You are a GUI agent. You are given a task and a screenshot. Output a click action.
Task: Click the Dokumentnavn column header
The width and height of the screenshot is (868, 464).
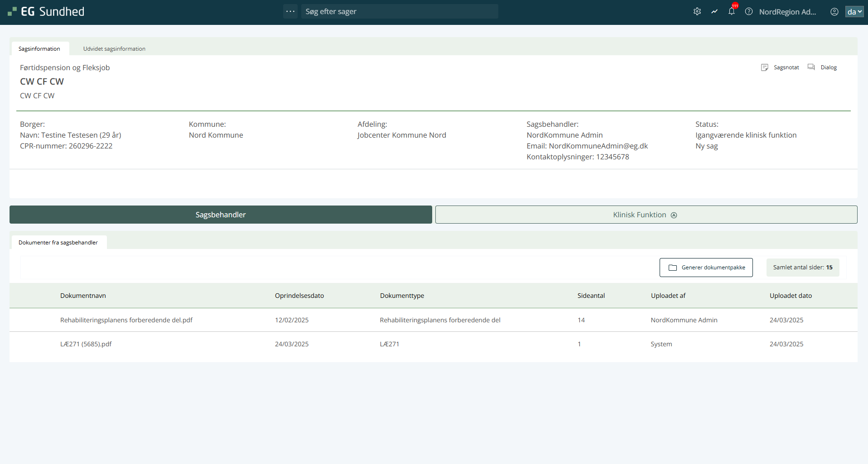click(x=83, y=296)
